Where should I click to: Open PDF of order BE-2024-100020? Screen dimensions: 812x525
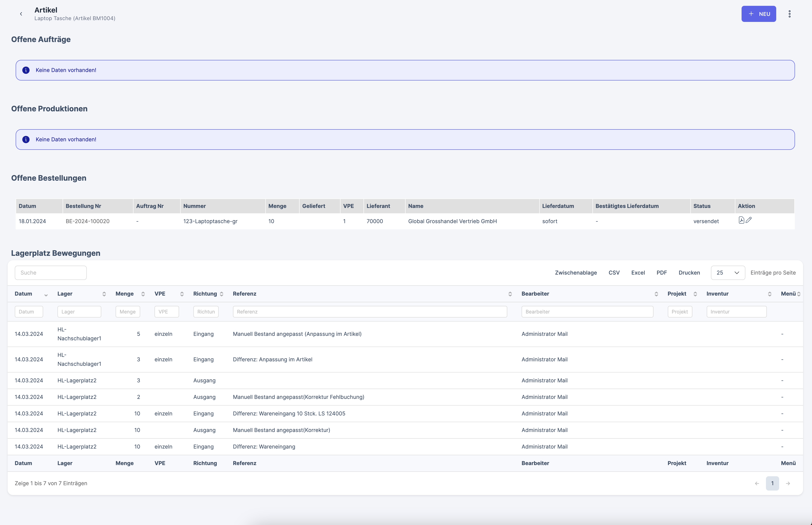tap(741, 220)
